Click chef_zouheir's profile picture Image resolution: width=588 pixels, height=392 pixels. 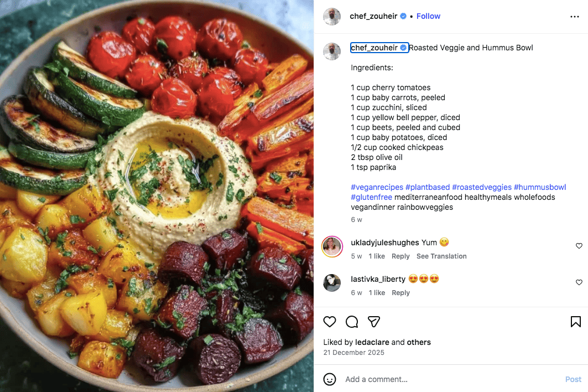(332, 16)
